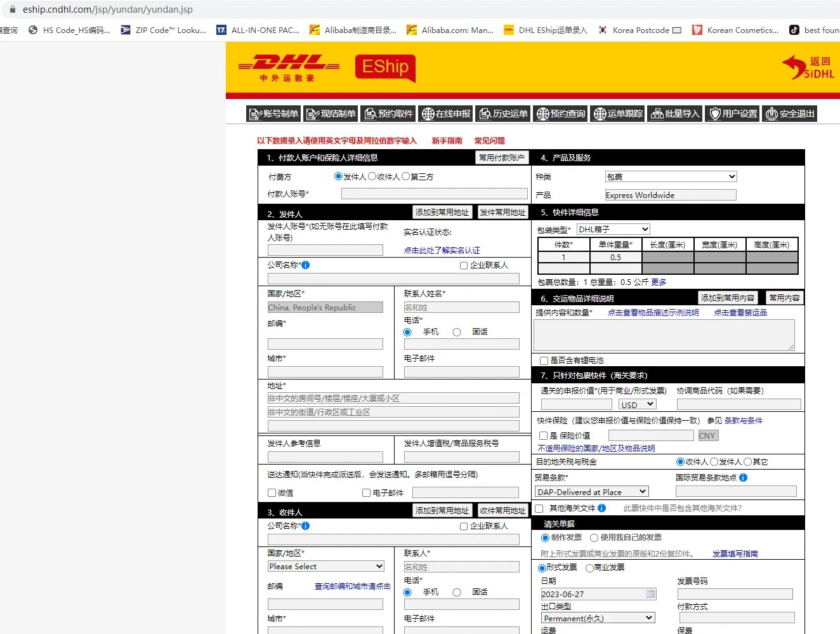This screenshot has width=840, height=634.
Task: Open 点击此处了解实名认证 link
Action: click(x=442, y=250)
